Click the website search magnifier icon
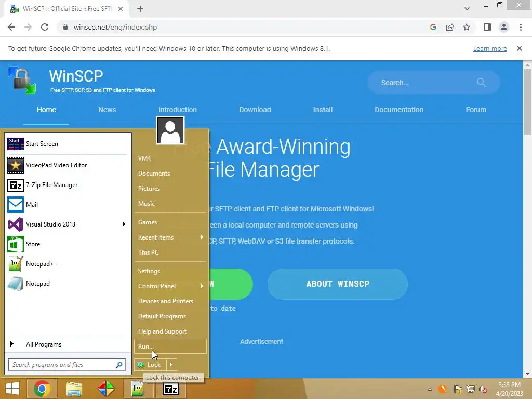 pyautogui.click(x=481, y=82)
